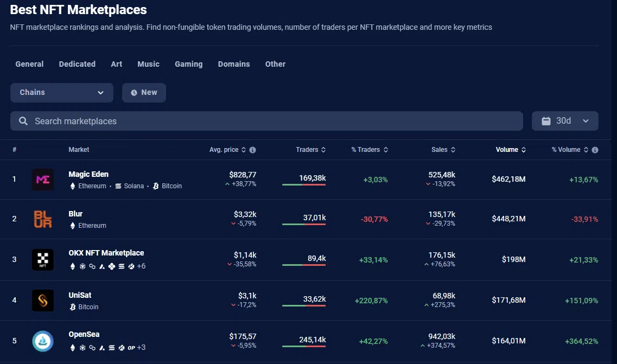Click UniSat's Bitcoin chain icon
This screenshot has width=617, height=364.
click(72, 307)
